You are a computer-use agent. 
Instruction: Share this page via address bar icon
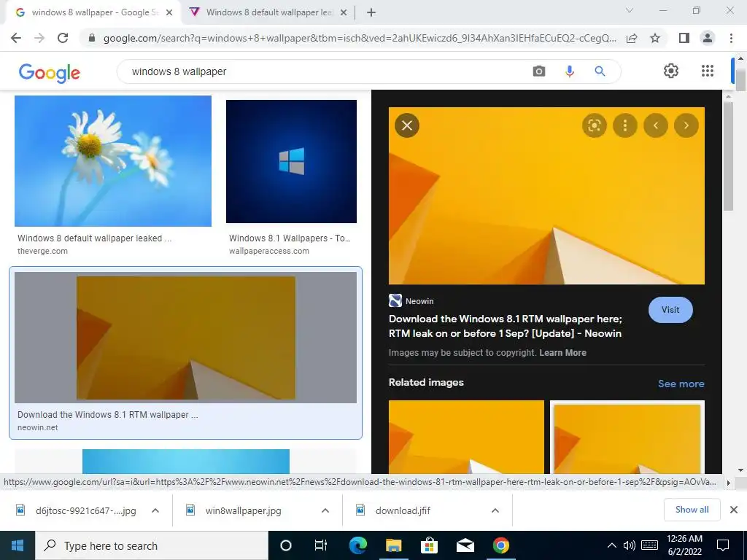coord(632,38)
